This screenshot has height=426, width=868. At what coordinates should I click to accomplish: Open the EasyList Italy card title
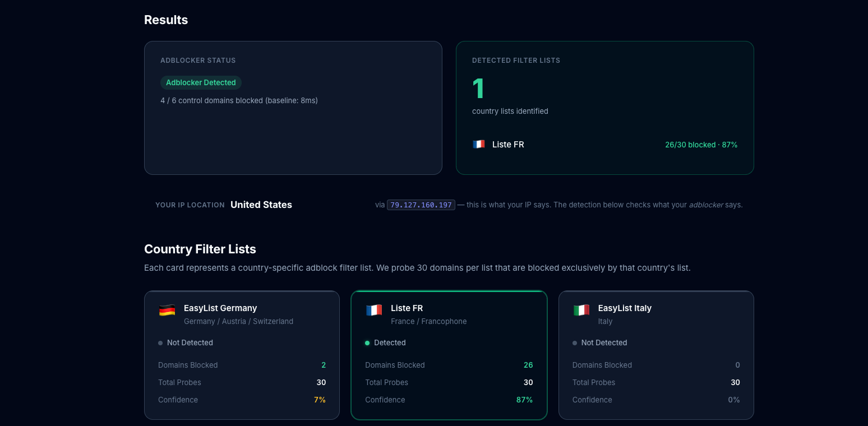pos(625,308)
